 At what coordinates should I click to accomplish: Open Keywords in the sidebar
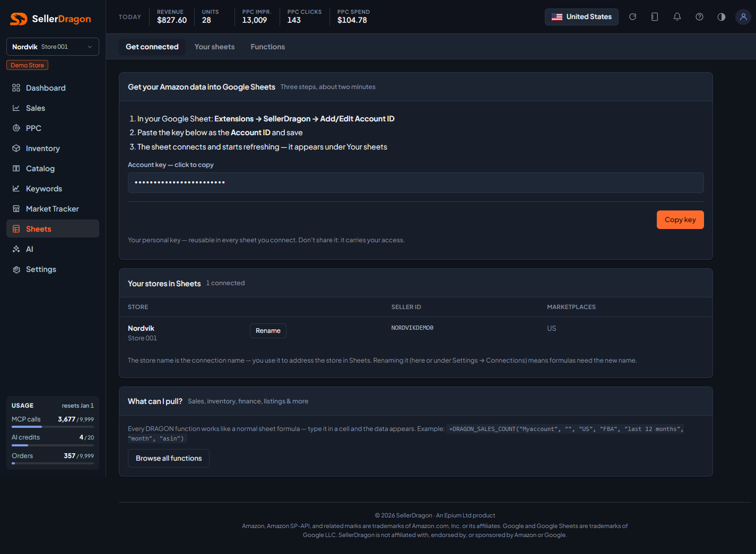pyautogui.click(x=53, y=189)
